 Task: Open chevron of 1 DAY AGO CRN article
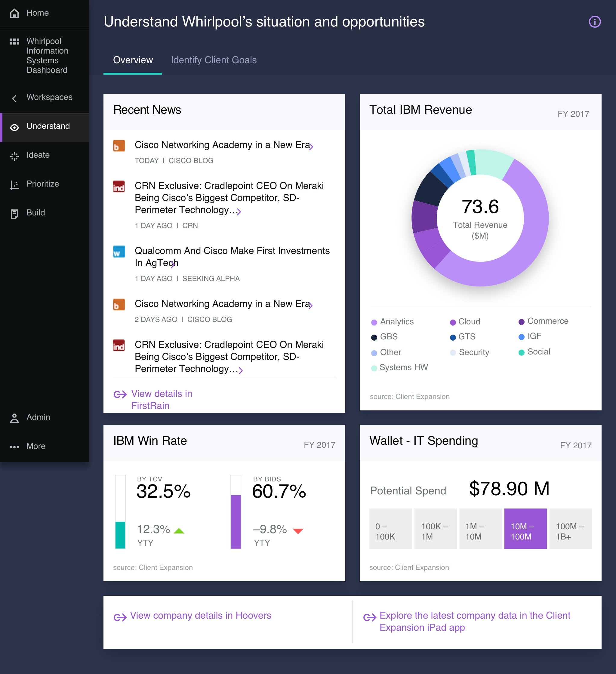pos(239,211)
